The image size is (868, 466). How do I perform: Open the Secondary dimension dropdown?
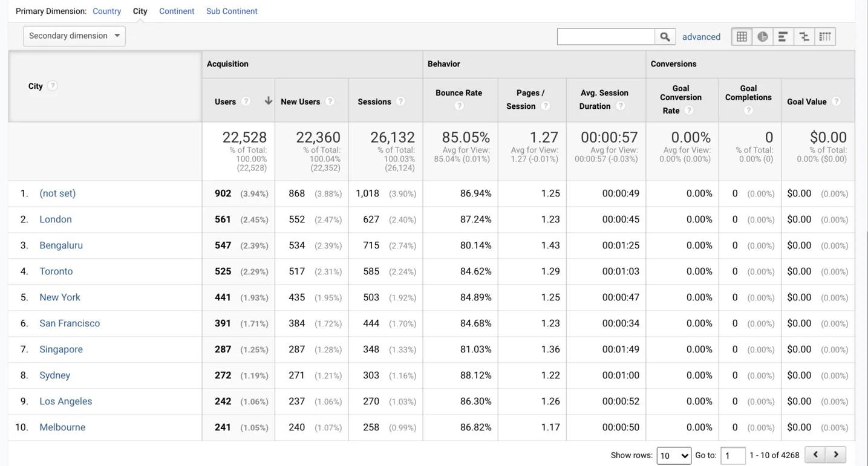pos(74,36)
